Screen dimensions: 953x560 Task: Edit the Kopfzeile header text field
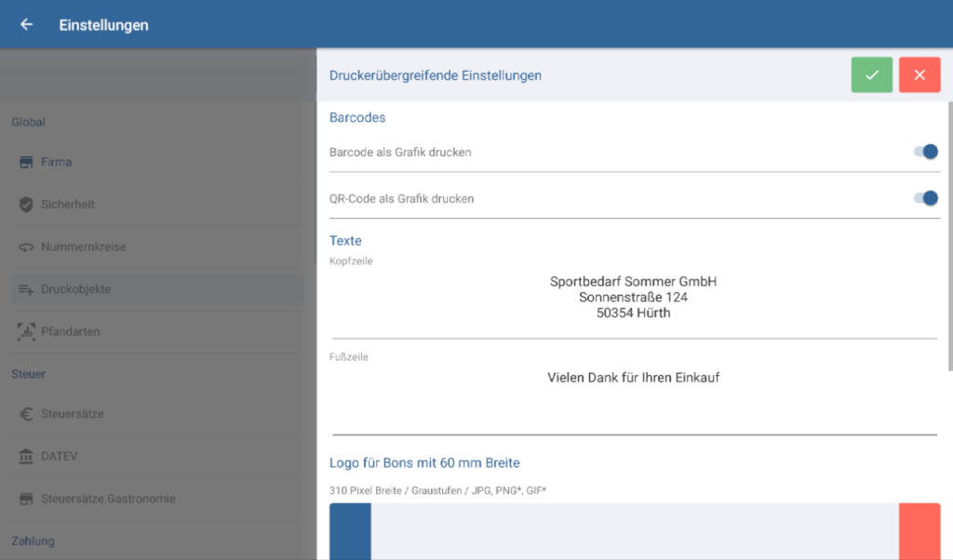coord(633,298)
